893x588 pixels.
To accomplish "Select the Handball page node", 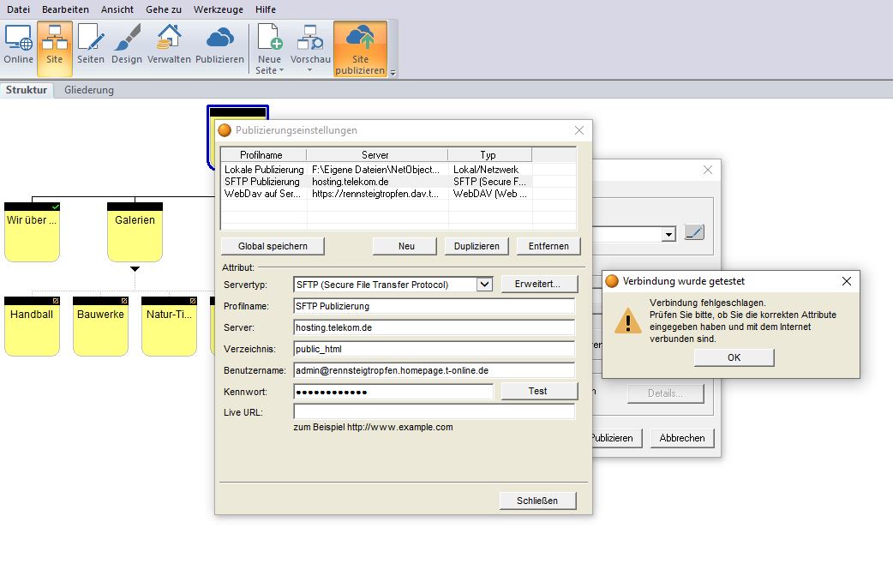I will 32,326.
